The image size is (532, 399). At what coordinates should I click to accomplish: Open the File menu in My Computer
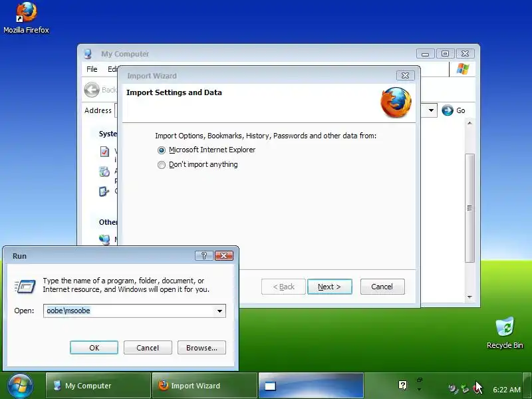pyautogui.click(x=92, y=69)
